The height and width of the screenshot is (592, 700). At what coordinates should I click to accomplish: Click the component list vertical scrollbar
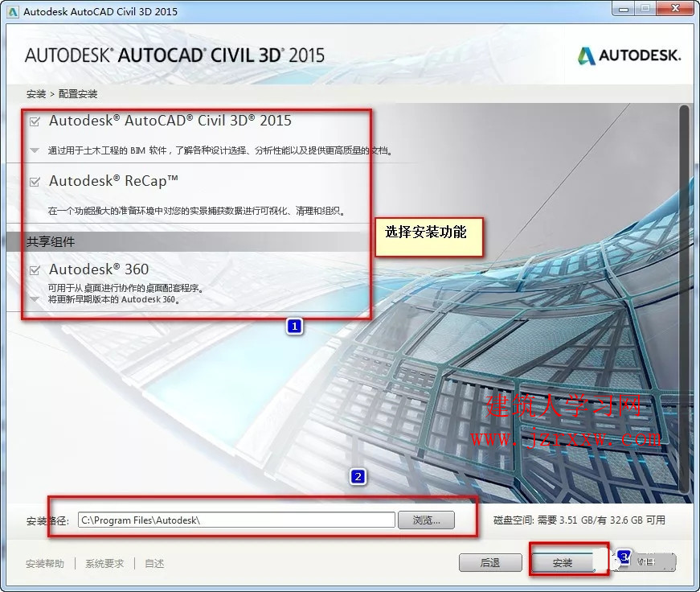[x=684, y=299]
